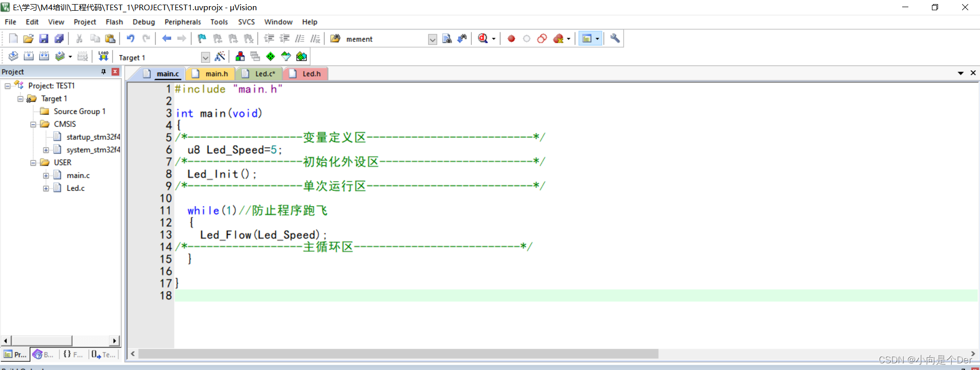Viewport: 980px width, 370px height.
Task: Disable all breakpoints with the double red circles
Action: pos(542,38)
